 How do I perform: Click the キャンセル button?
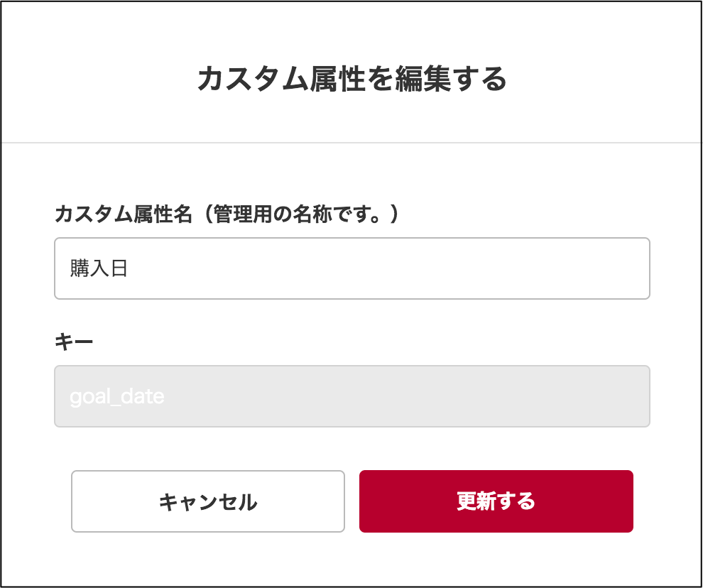pyautogui.click(x=208, y=501)
